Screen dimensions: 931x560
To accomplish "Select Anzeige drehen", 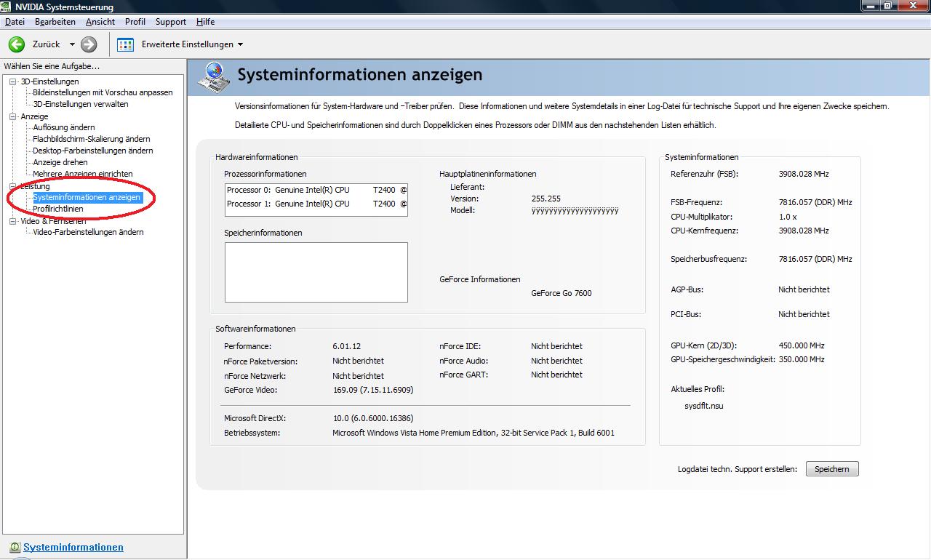I will 60,162.
